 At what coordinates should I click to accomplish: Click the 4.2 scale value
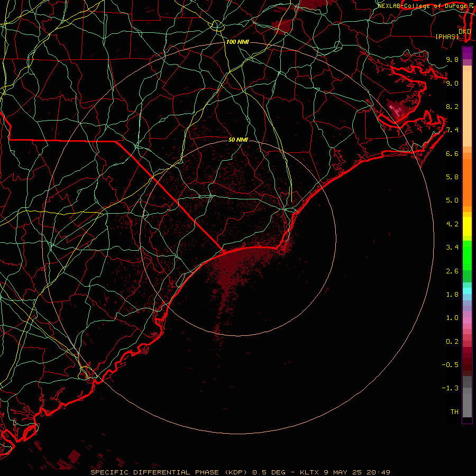coord(452,224)
